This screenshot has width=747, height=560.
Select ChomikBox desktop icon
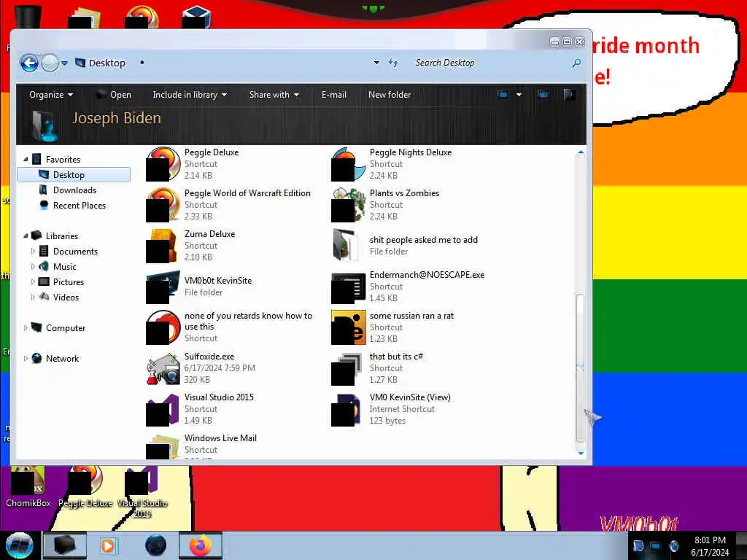point(28,486)
